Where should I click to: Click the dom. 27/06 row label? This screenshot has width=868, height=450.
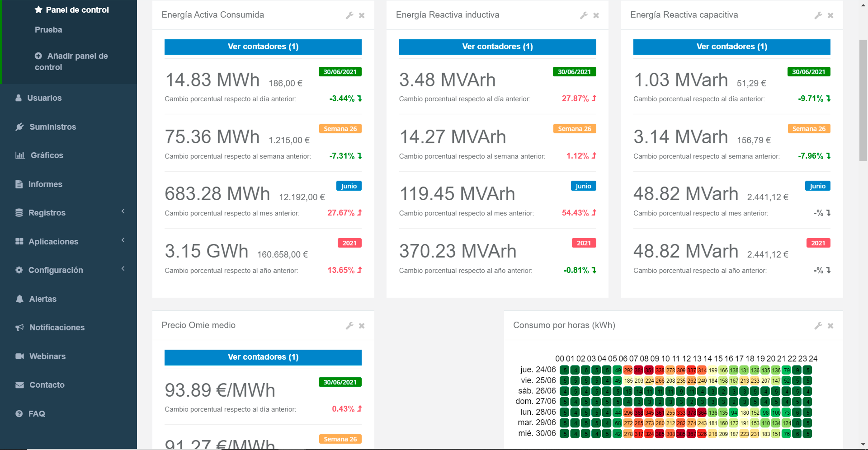[x=536, y=401]
